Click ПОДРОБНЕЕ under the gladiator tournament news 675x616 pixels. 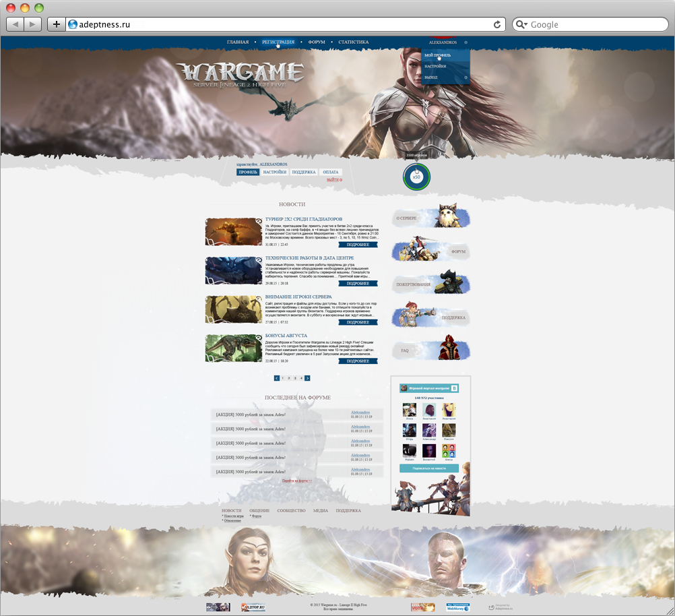[x=358, y=245]
